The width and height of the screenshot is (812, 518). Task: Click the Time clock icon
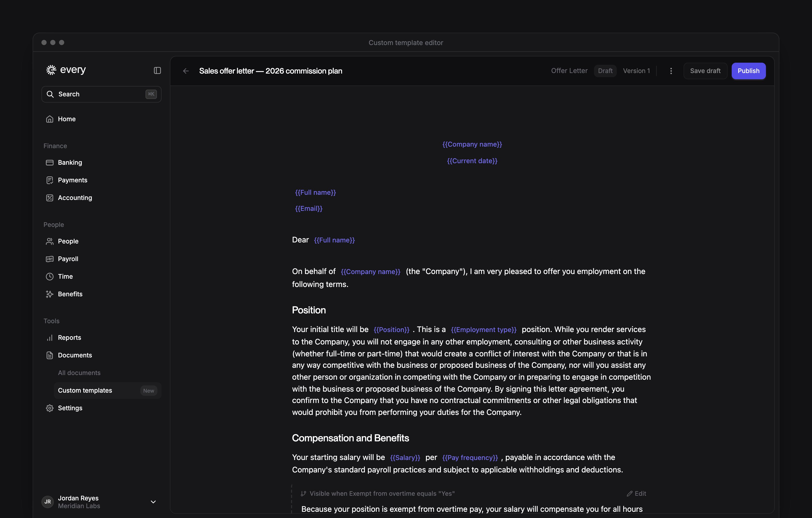pyautogui.click(x=49, y=277)
